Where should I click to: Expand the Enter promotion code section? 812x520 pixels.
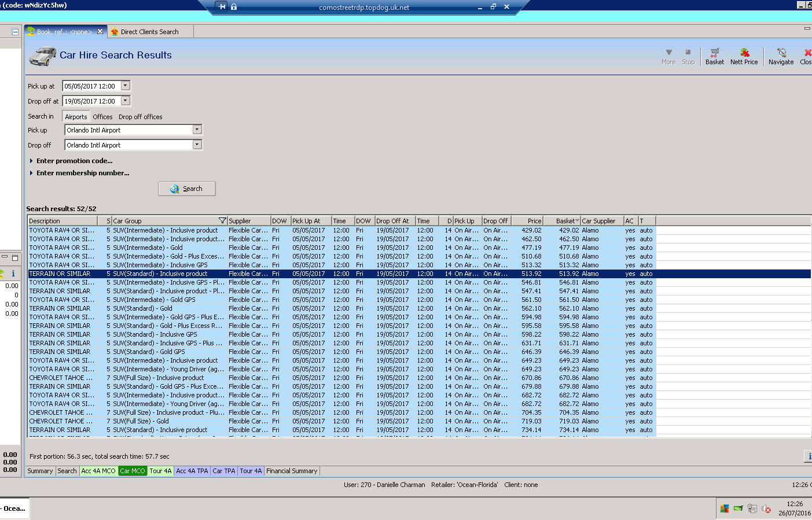click(74, 161)
